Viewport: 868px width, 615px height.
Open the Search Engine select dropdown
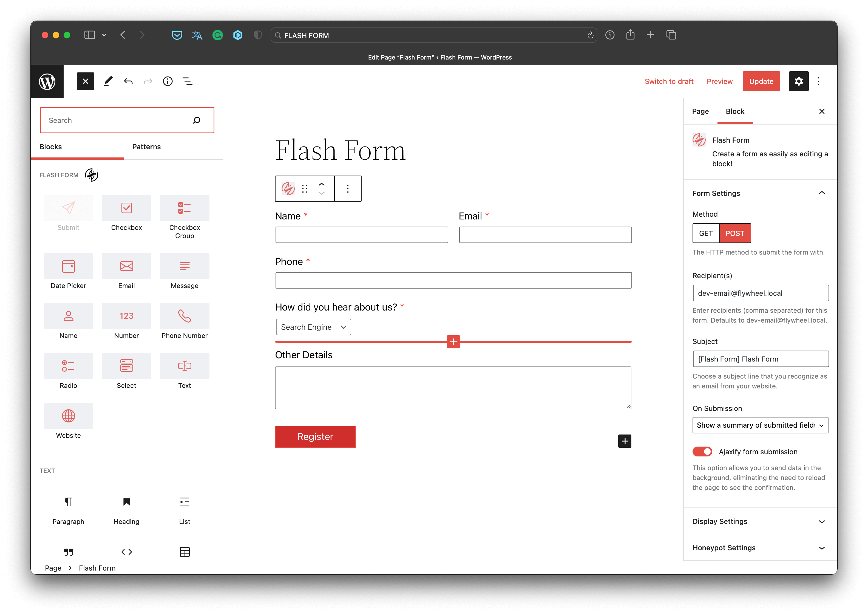313,327
